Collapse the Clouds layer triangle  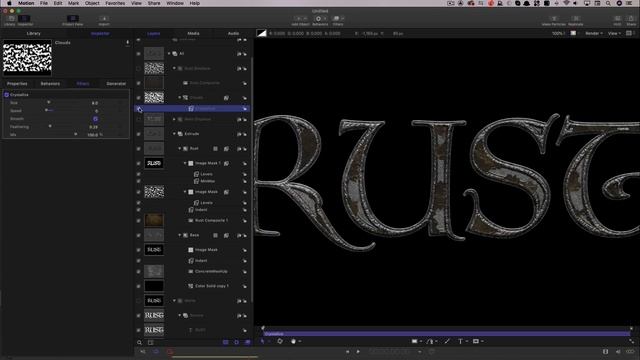coord(180,98)
